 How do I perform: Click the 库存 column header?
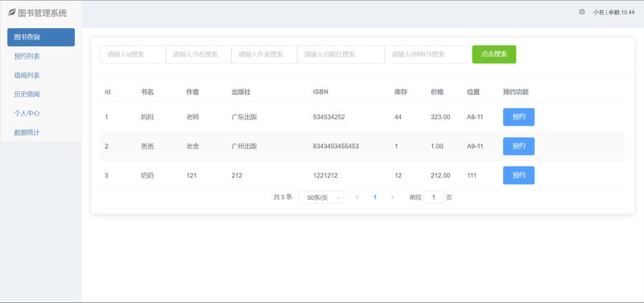click(x=400, y=92)
